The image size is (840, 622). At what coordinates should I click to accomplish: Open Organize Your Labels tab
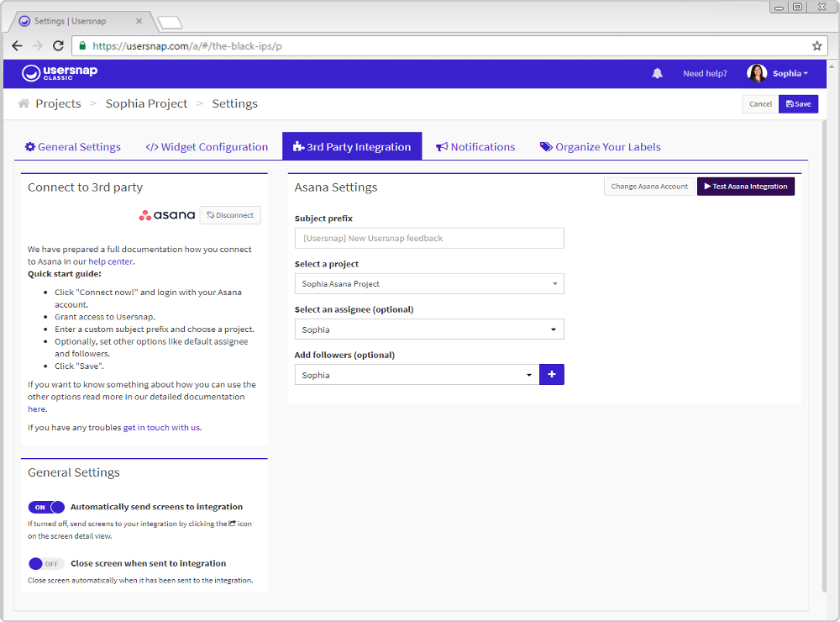tap(601, 147)
